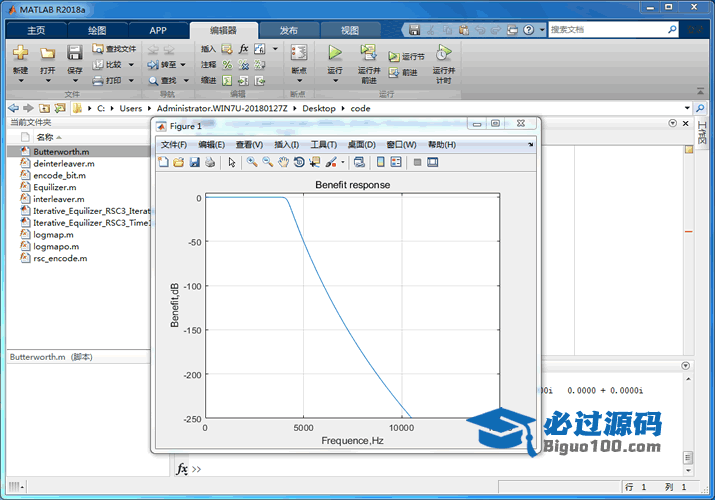Click the orange marker in the editor message bar
Viewport: 715px width, 500px height.
(x=689, y=232)
